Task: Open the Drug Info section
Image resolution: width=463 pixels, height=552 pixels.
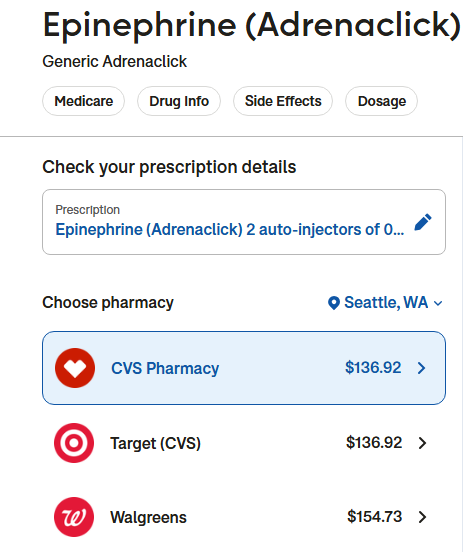Action: pyautogui.click(x=179, y=101)
